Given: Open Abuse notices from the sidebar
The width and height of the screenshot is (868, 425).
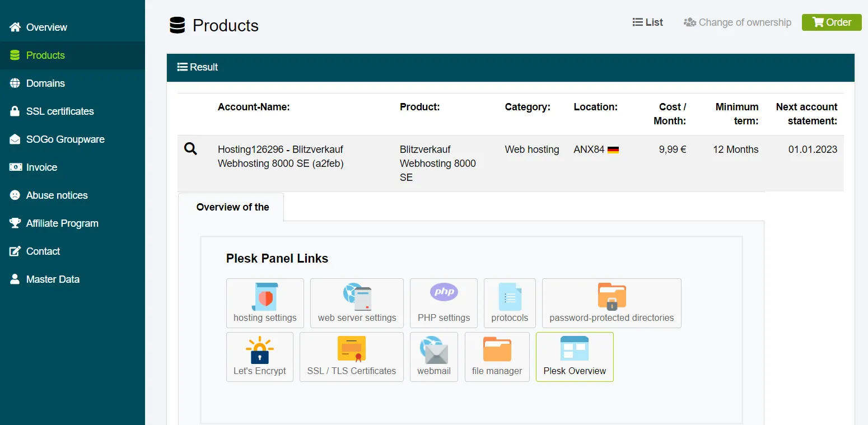Looking at the screenshot, I should (x=72, y=195).
